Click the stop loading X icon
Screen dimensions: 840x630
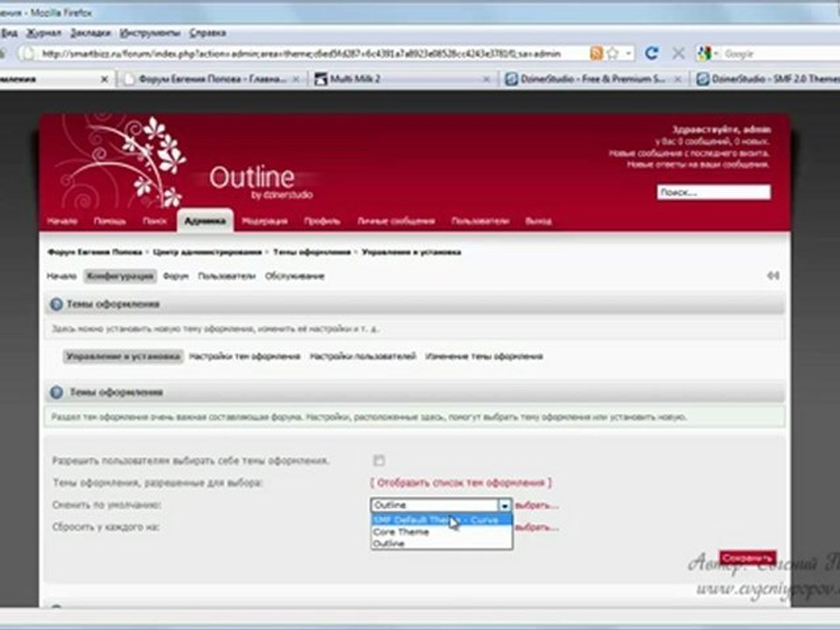[678, 53]
